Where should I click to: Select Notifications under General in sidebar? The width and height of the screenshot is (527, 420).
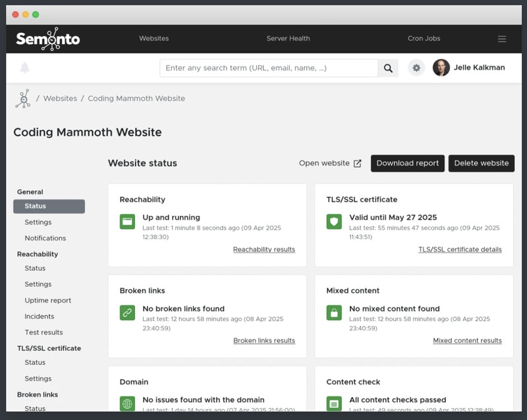tap(45, 238)
